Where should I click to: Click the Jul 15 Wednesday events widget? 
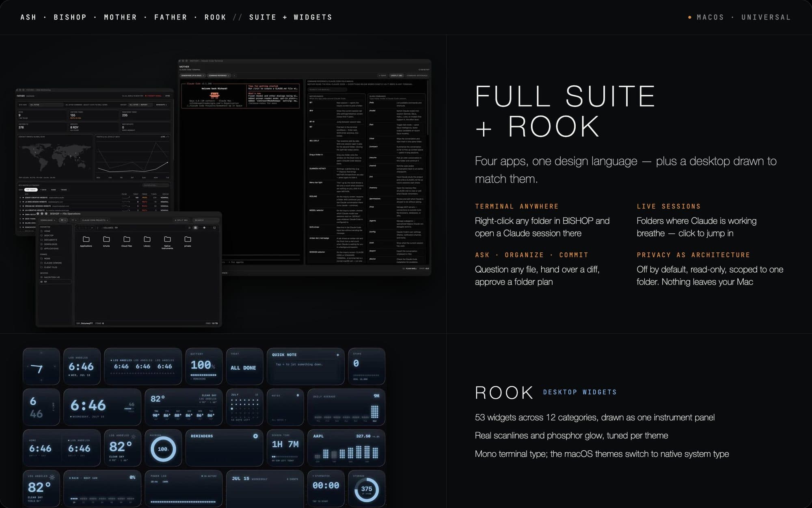pyautogui.click(x=265, y=488)
